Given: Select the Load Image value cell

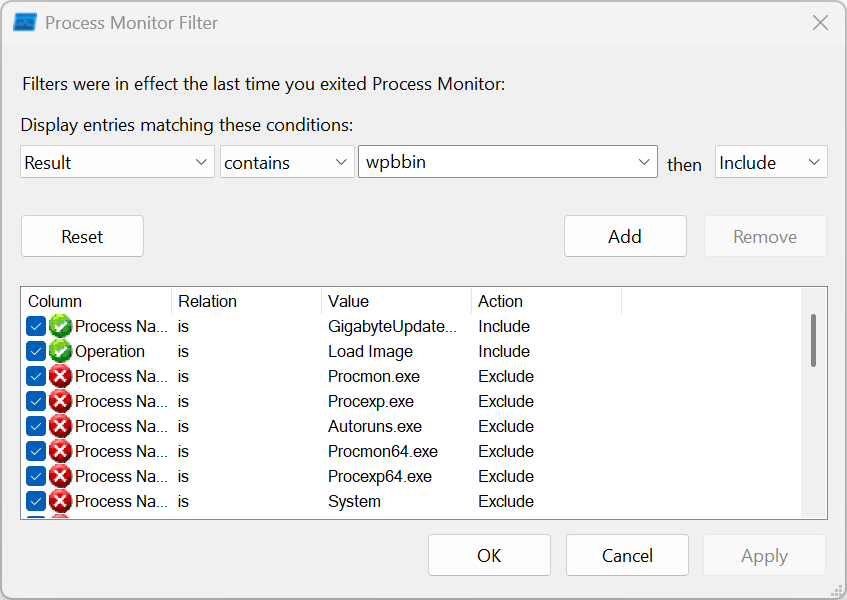Looking at the screenshot, I should pos(370,351).
